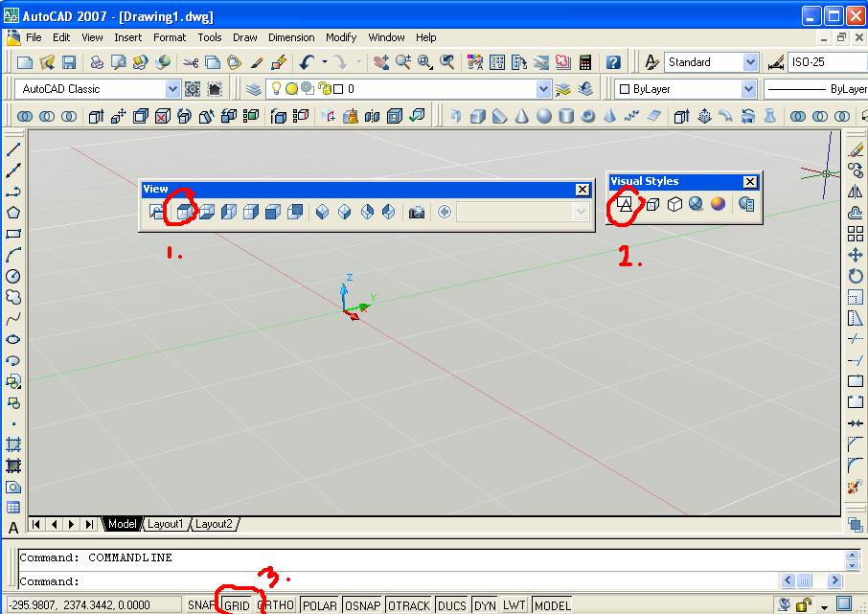Click the New drawing icon
868x614 pixels.
[24, 62]
